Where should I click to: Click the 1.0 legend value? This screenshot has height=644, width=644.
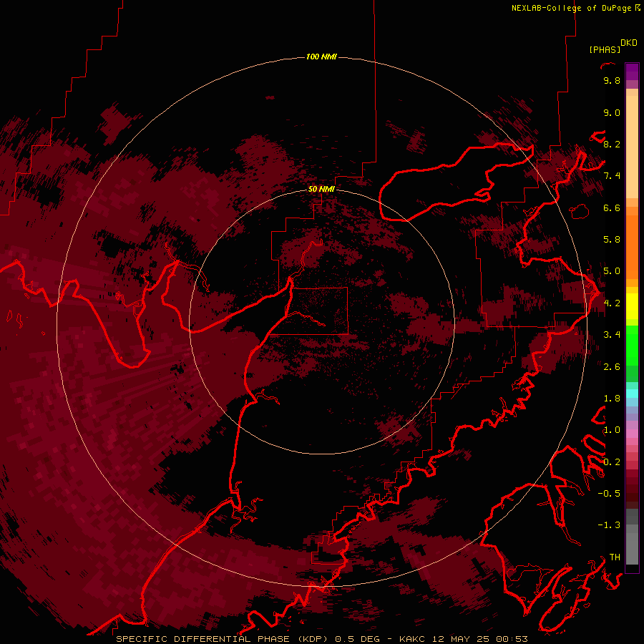click(x=612, y=430)
